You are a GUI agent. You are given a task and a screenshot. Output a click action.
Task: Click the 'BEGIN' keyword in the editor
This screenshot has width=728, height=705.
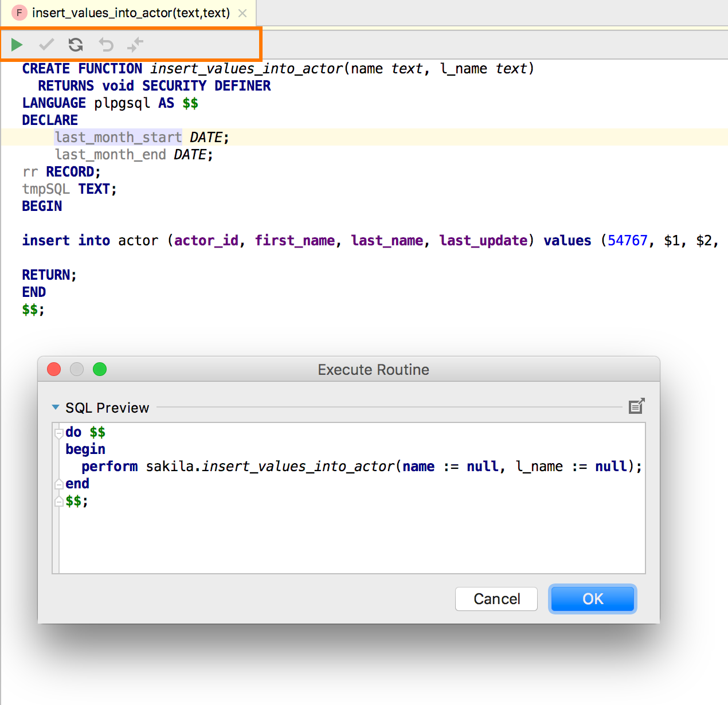click(x=42, y=206)
